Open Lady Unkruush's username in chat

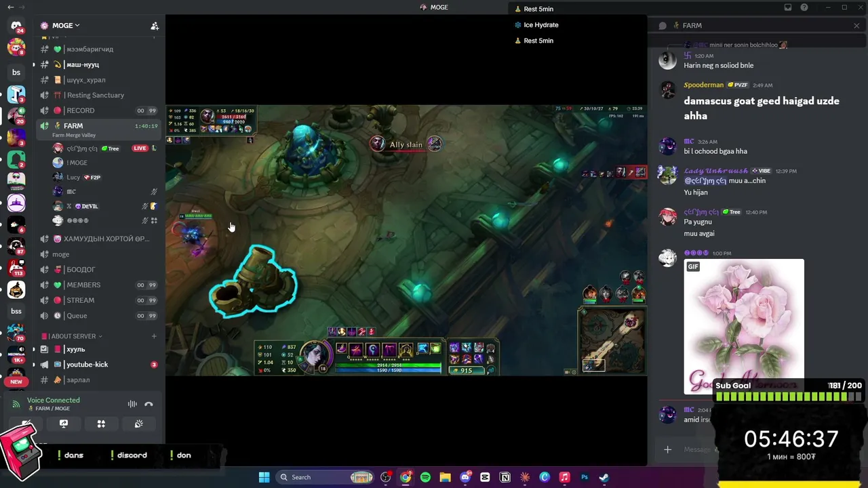pyautogui.click(x=716, y=171)
